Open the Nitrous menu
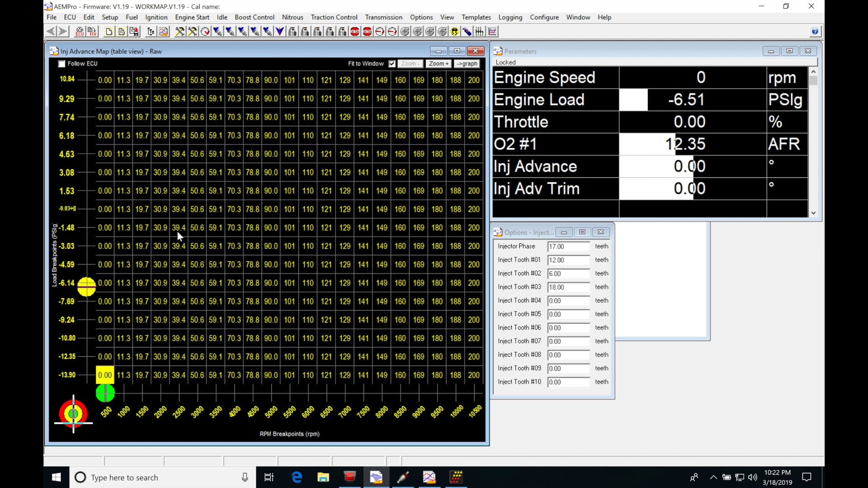This screenshot has width=868, height=488. coord(292,17)
